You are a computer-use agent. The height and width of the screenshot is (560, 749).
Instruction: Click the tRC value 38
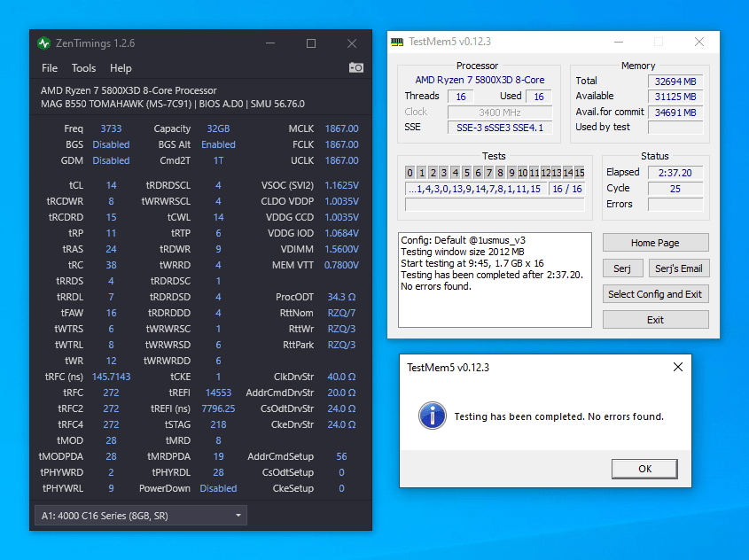coord(111,266)
